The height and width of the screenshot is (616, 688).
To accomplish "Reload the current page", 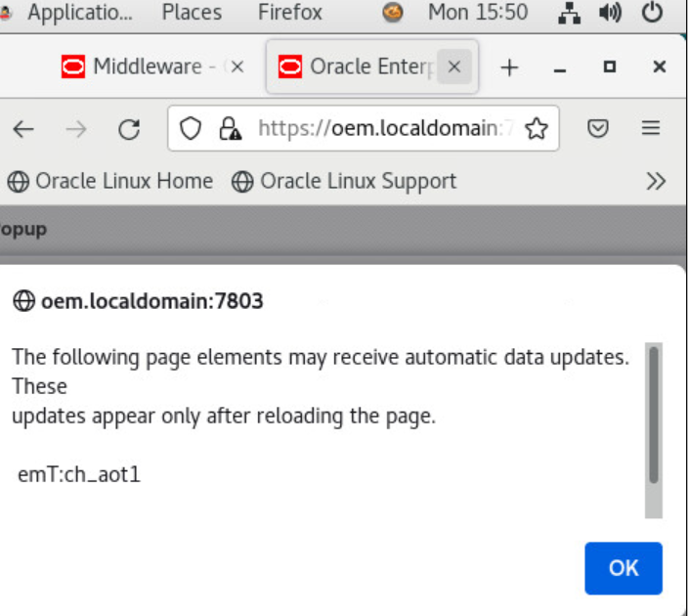I will tap(129, 128).
